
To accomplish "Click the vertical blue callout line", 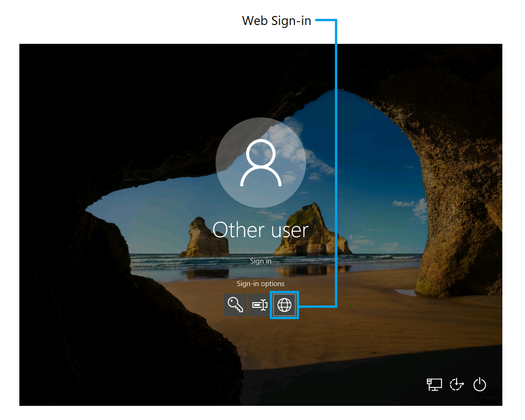I will 336,141.
